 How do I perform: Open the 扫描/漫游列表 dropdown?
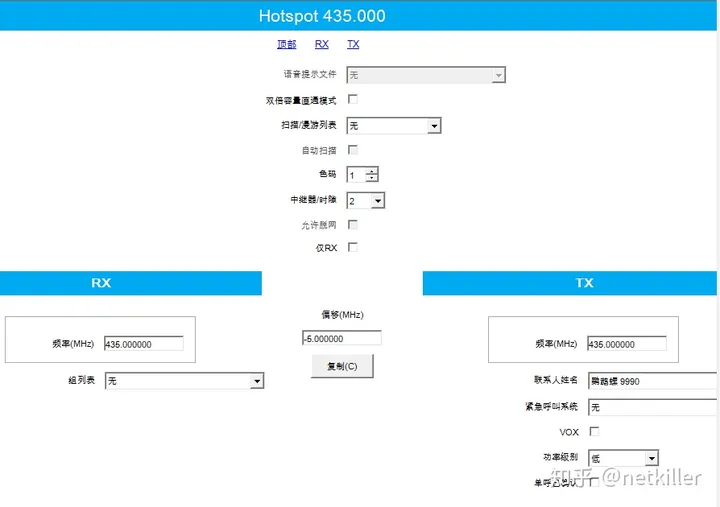tap(434, 125)
